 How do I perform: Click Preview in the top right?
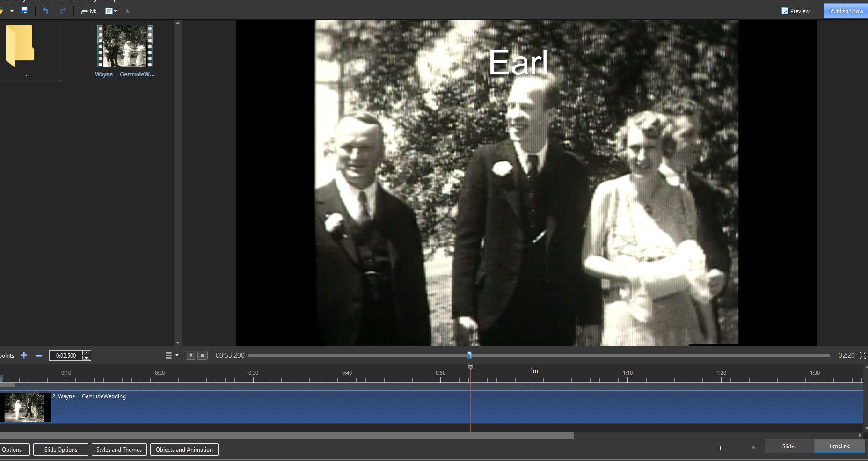click(x=795, y=11)
